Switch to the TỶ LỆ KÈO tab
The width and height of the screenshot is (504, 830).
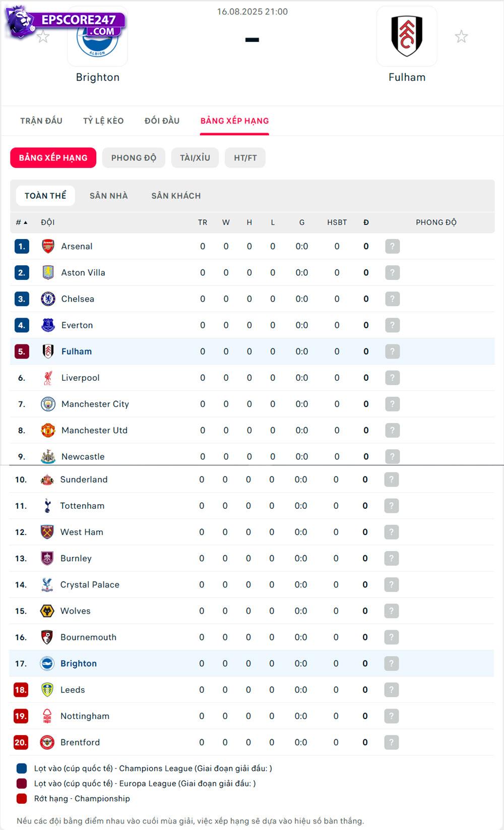click(x=103, y=121)
